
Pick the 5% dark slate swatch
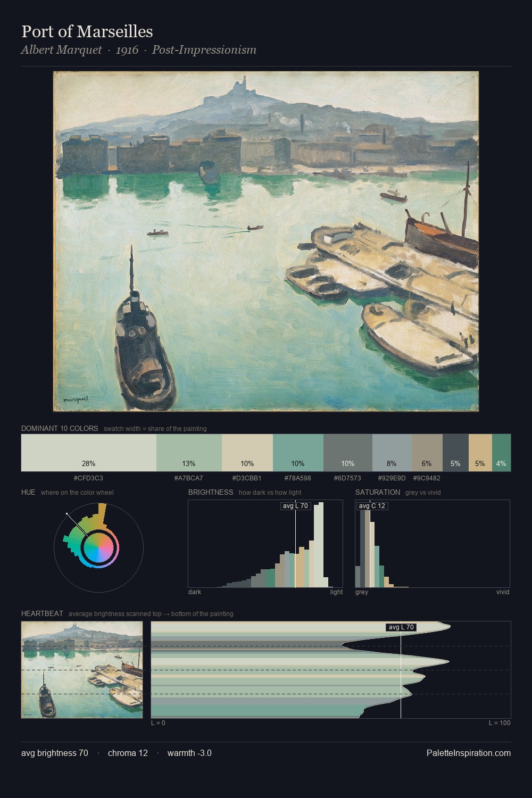(x=456, y=453)
